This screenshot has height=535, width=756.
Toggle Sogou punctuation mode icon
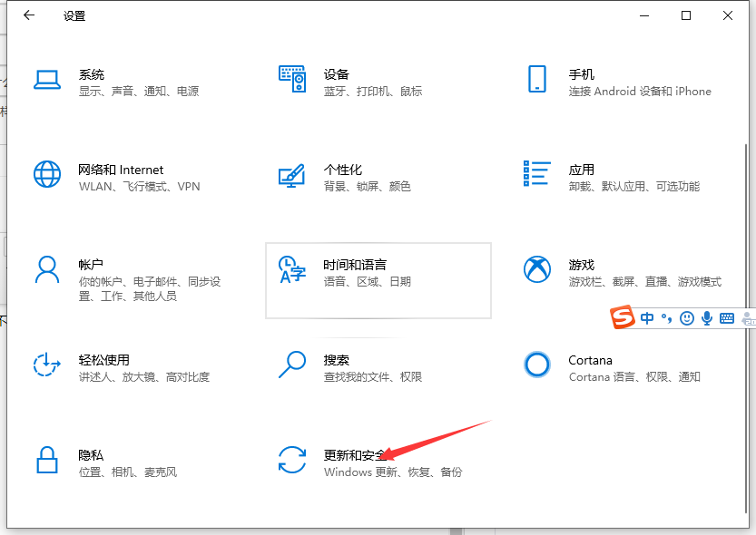pos(667,318)
